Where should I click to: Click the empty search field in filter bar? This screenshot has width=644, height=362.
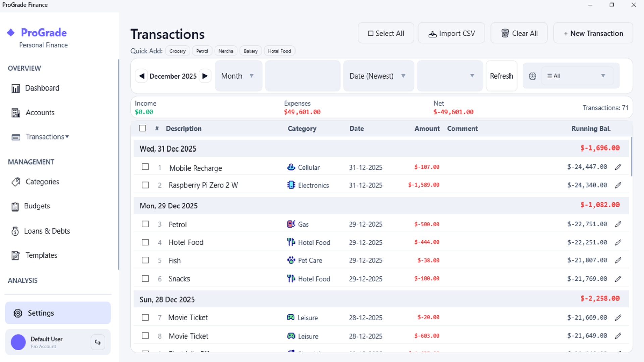click(303, 76)
